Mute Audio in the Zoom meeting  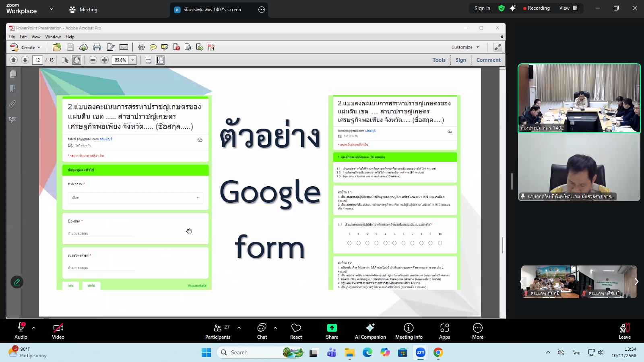pos(21,331)
